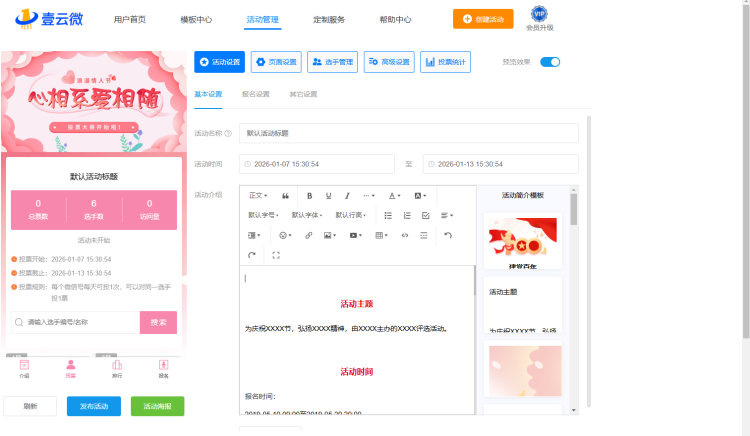This screenshot has width=750, height=436.
Task: Expand the 正文 paragraph style dropdown
Action: tap(259, 195)
